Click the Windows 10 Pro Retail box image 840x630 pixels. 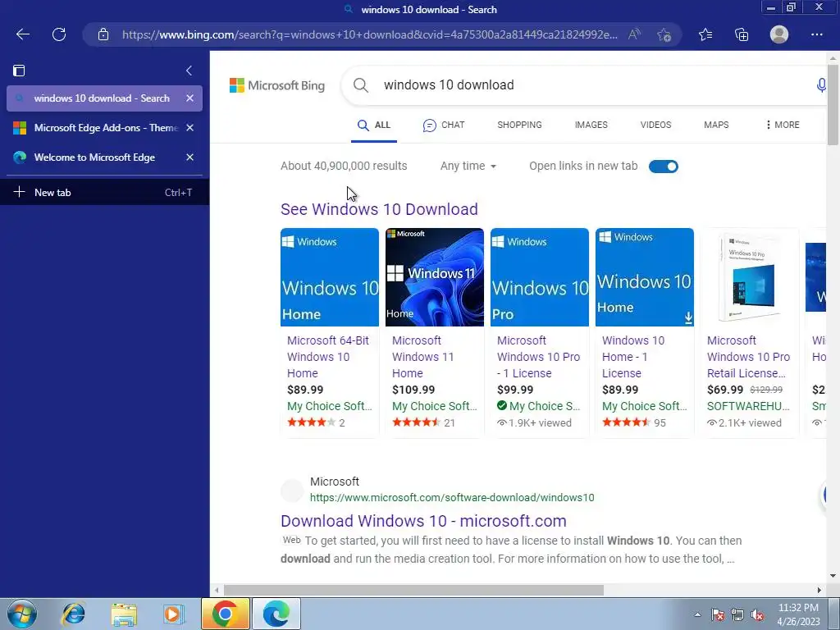750,277
